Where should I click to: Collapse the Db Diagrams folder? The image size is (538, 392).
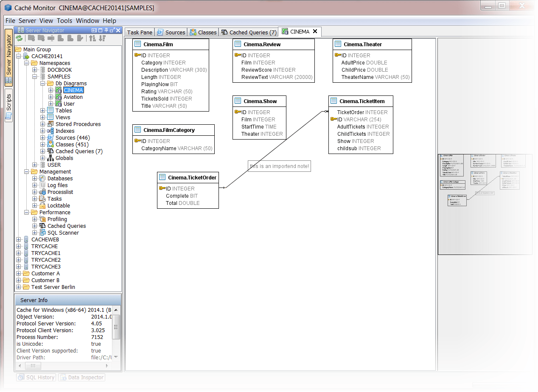43,84
